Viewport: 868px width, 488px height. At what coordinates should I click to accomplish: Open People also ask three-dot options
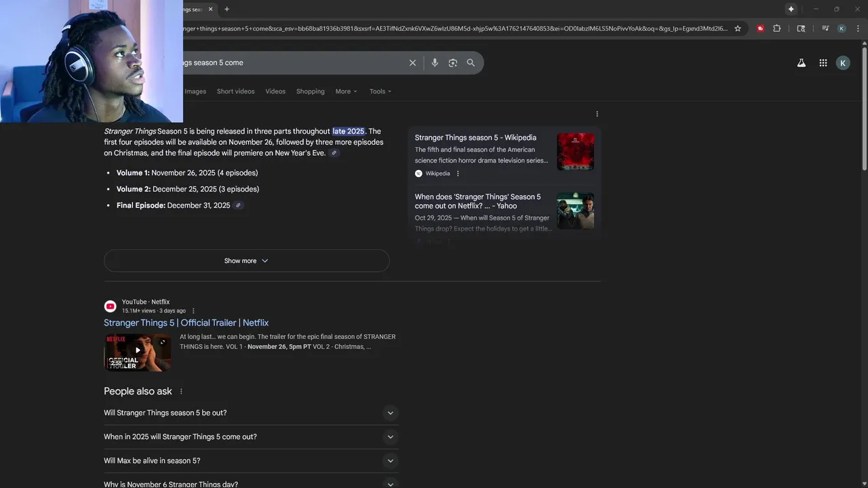(181, 392)
